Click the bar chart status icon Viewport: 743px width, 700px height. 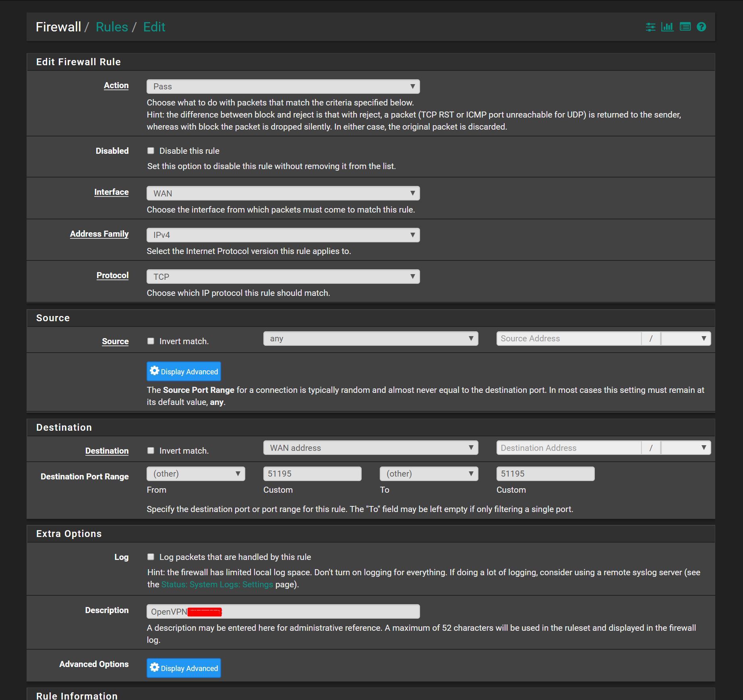pyautogui.click(x=667, y=27)
